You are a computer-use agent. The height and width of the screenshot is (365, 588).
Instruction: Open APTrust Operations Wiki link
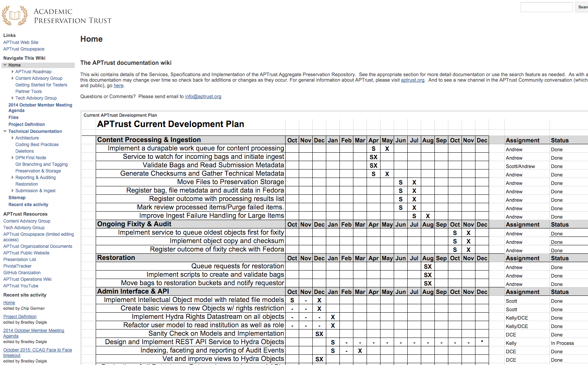[27, 279]
